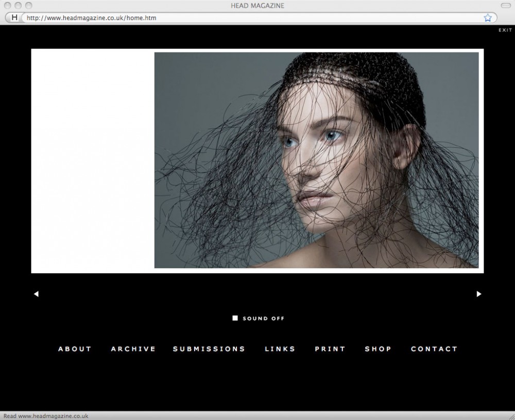
Task: Click the window resize grip in the status bar
Action: pos(511,416)
